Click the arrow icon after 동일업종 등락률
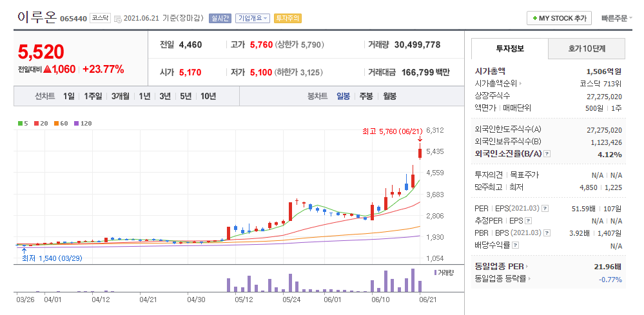Screen dimensions: 644x315 (529, 280)
